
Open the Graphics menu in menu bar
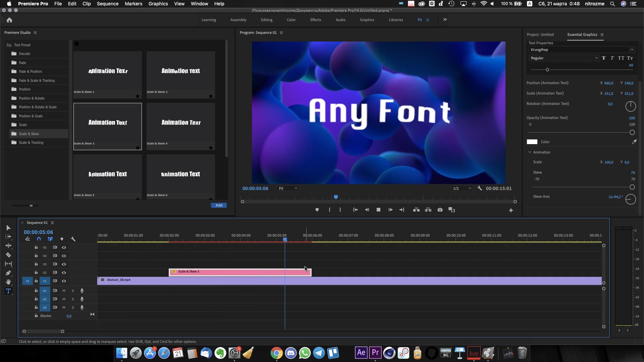(x=157, y=4)
